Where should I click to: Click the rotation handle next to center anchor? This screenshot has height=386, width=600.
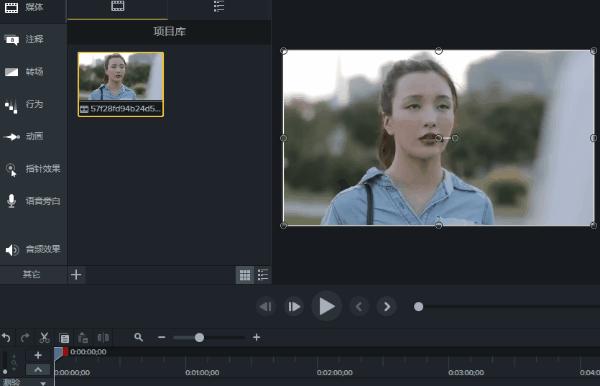[x=455, y=138]
